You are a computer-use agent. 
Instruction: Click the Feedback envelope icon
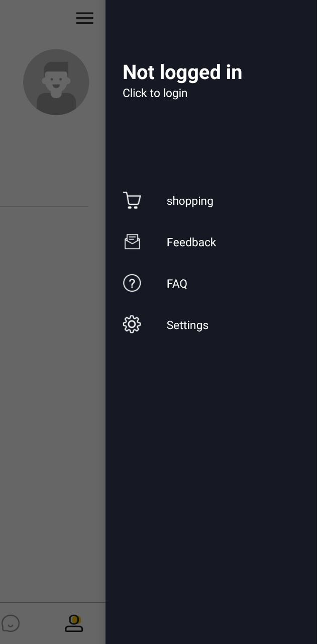point(132,242)
